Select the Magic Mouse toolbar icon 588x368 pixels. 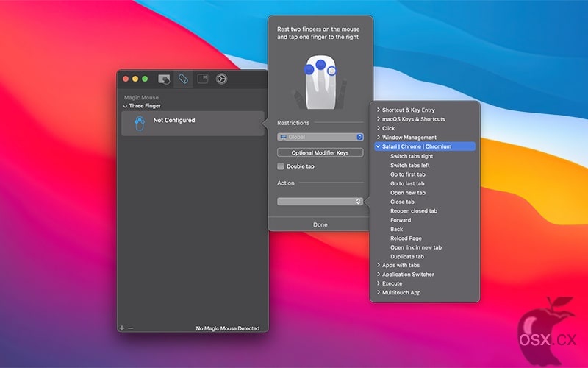click(x=183, y=79)
